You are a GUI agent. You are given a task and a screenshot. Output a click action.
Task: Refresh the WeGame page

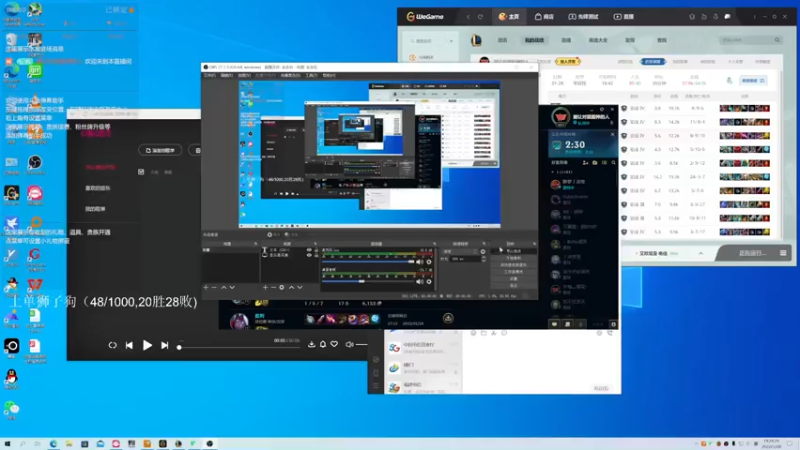[480, 17]
